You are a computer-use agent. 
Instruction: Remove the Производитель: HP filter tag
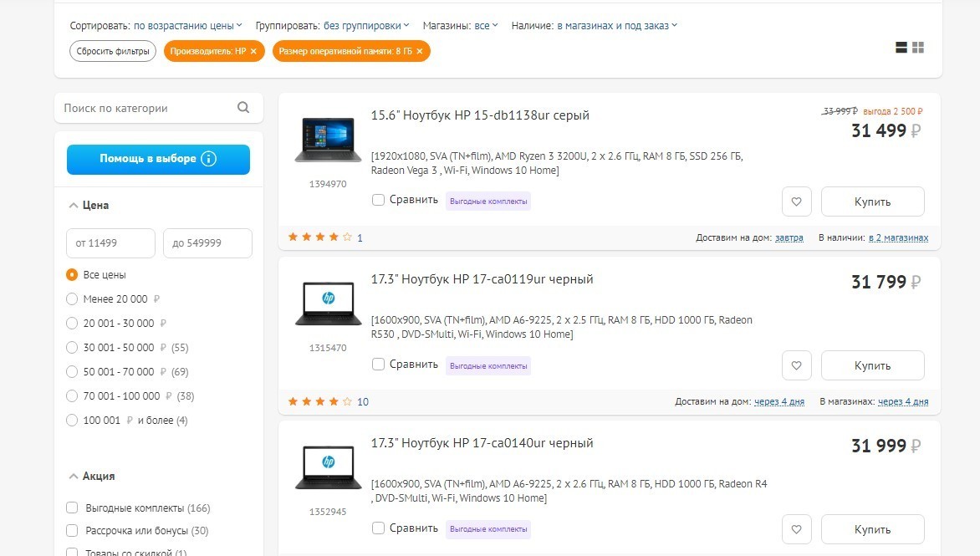(x=253, y=51)
